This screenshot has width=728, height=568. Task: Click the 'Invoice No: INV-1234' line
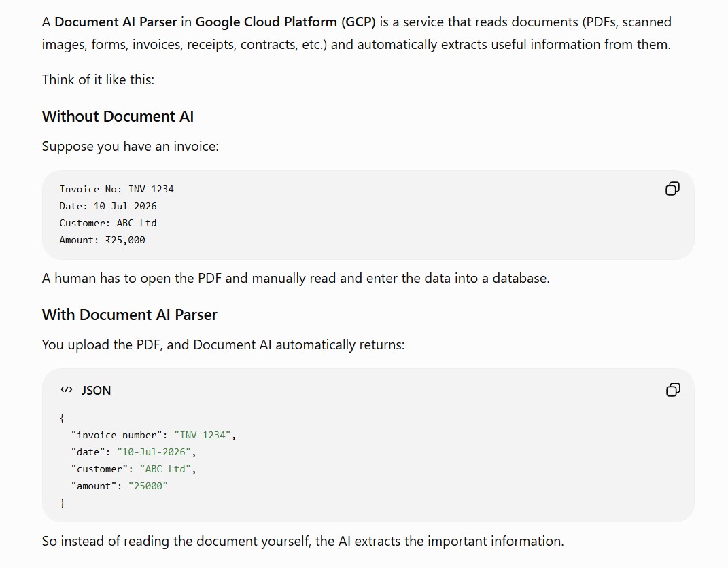coord(116,189)
